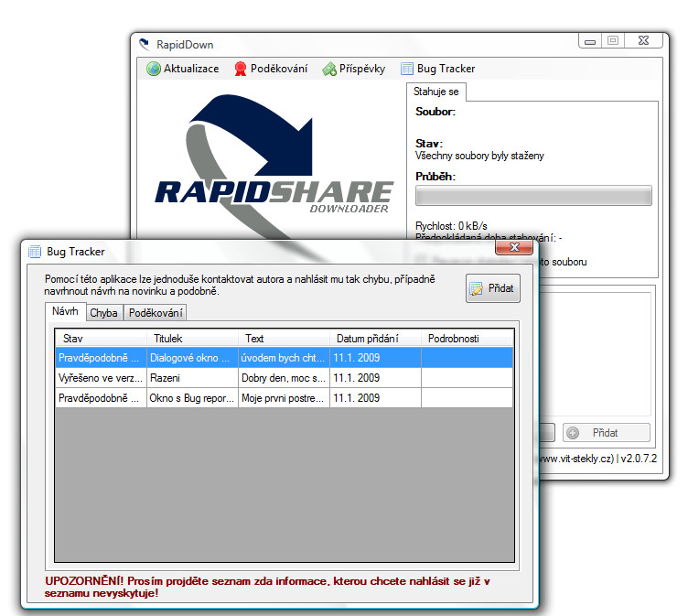This screenshot has width=688, height=616.
Task: Sort by the Stav column header
Action: [x=101, y=339]
